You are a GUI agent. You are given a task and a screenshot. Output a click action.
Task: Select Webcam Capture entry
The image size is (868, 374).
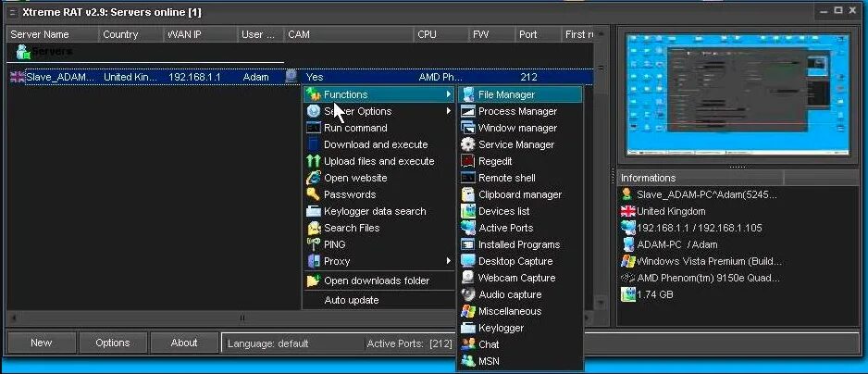pyautogui.click(x=519, y=278)
